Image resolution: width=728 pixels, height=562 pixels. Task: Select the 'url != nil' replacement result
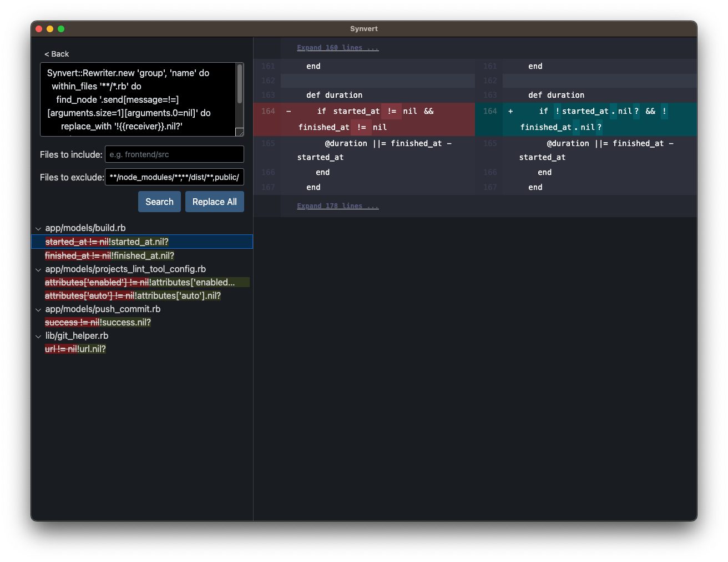coord(75,349)
